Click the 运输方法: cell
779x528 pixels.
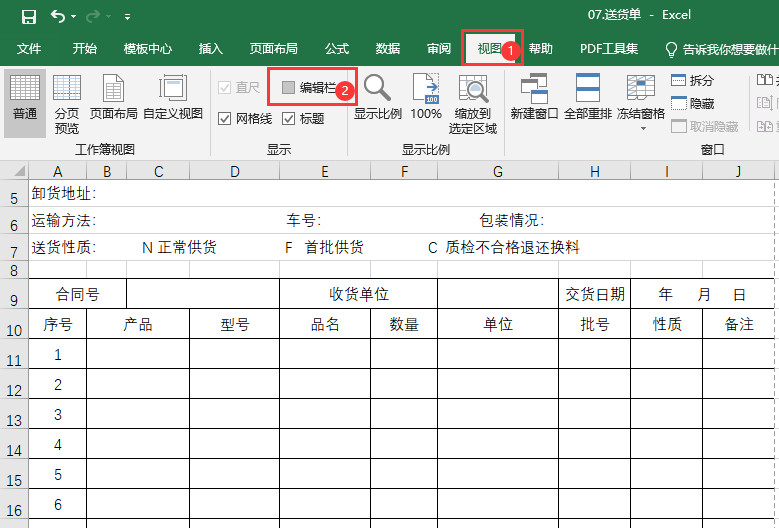point(64,221)
